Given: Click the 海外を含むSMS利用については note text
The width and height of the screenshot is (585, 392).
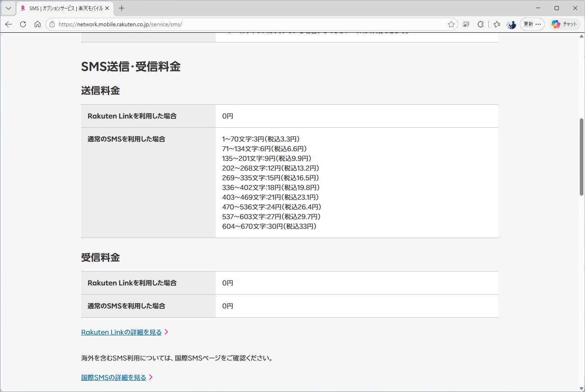Looking at the screenshot, I should tap(178, 358).
